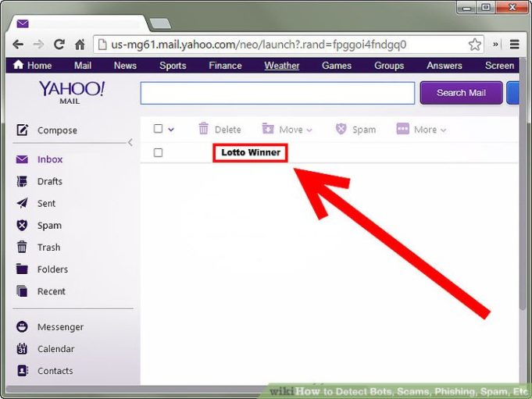Expand the select-all dropdown arrow
532x399 pixels.
[171, 130]
